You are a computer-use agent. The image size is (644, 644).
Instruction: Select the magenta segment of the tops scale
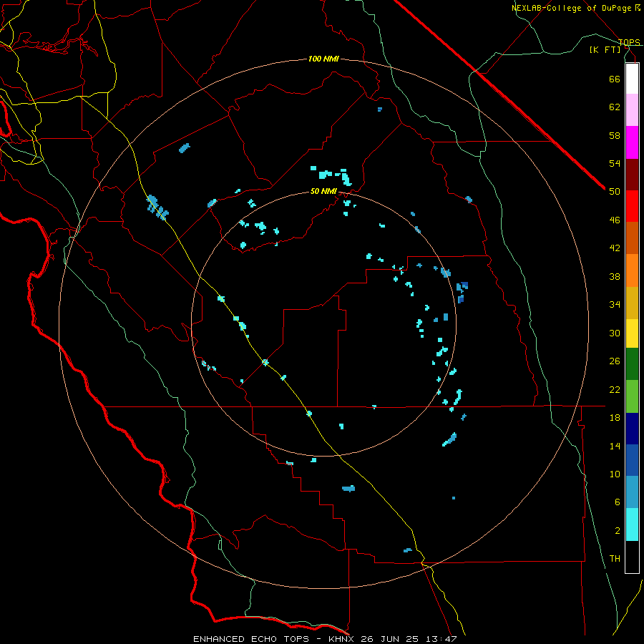(x=632, y=142)
